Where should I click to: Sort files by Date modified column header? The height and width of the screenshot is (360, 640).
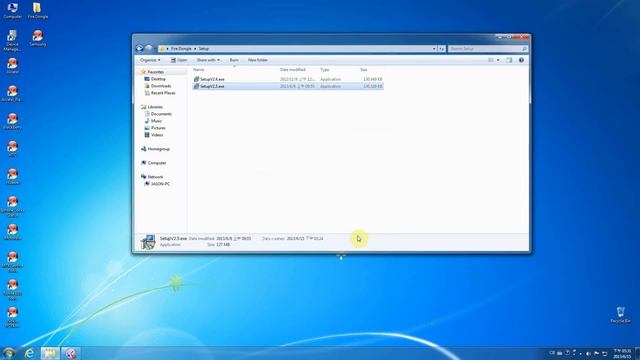[x=293, y=70]
